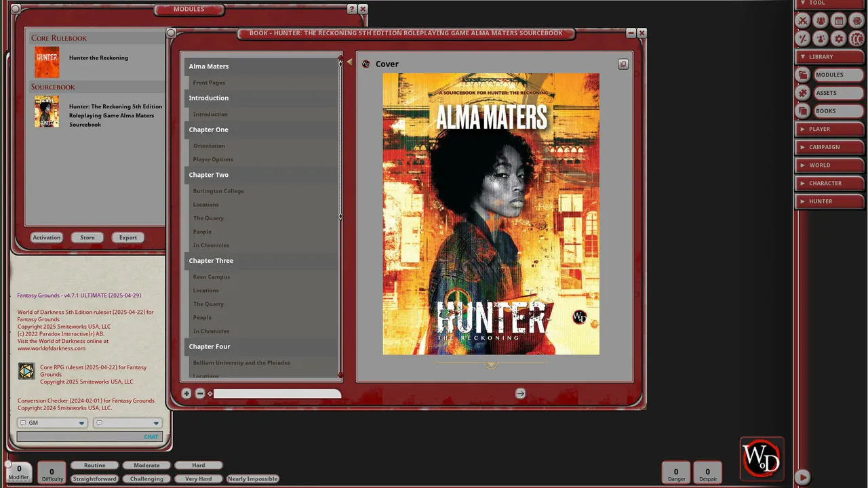Click the puzzle-piece icon beside Assets

click(x=803, y=93)
